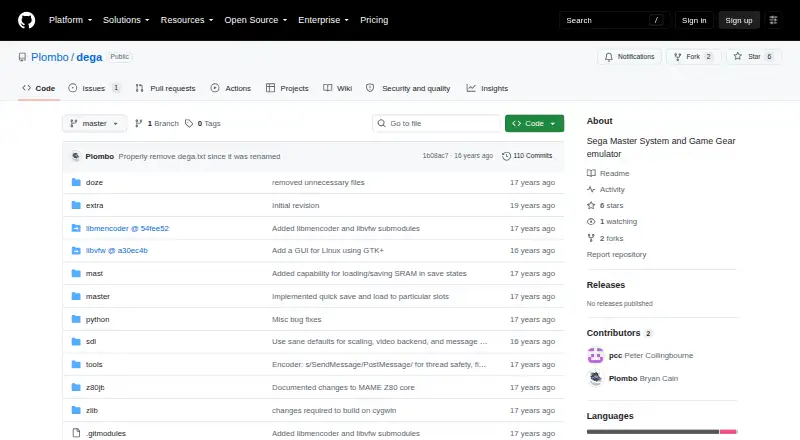Click the fork icon beside 2 forks
The height and width of the screenshot is (440, 800).
591,238
